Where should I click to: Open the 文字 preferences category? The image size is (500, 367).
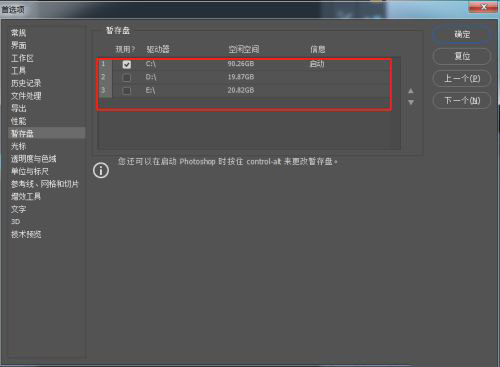18,209
